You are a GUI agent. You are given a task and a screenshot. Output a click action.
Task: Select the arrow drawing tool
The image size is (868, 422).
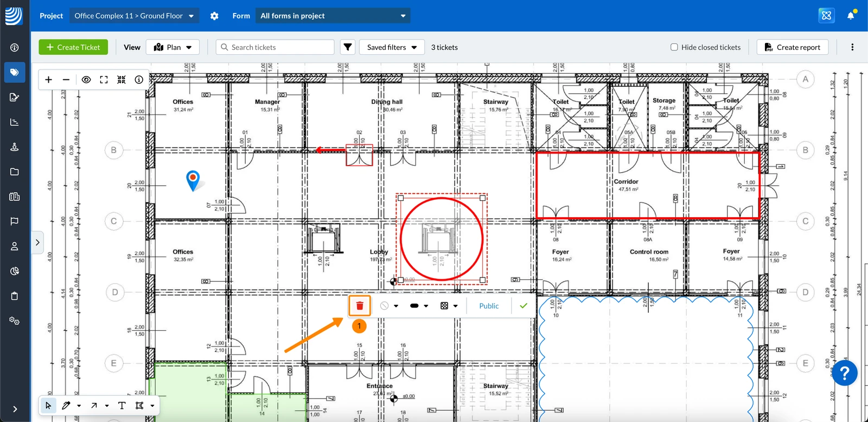tap(94, 405)
